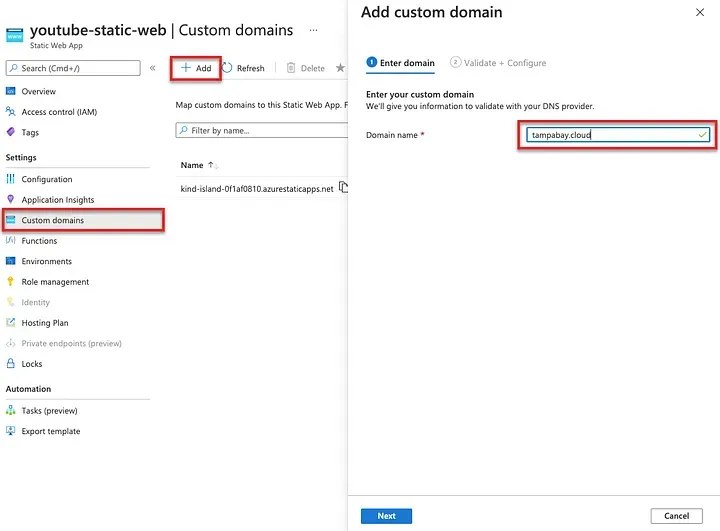
Task: Click the purple Tags icon
Action: tap(11, 132)
